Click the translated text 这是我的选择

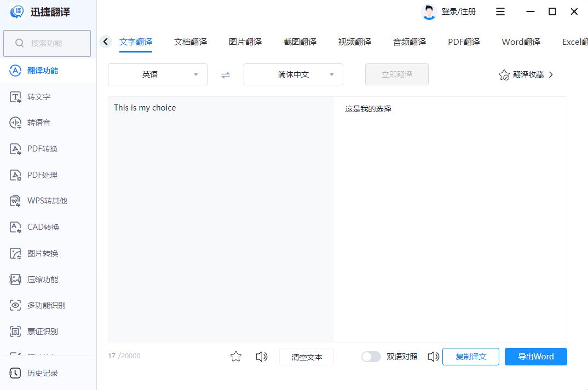tap(368, 109)
